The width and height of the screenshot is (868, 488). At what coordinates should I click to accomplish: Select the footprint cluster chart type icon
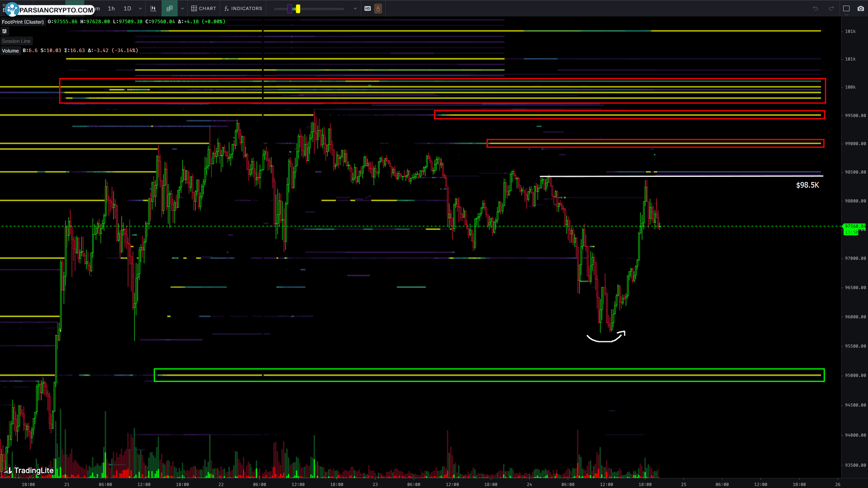pyautogui.click(x=170, y=8)
